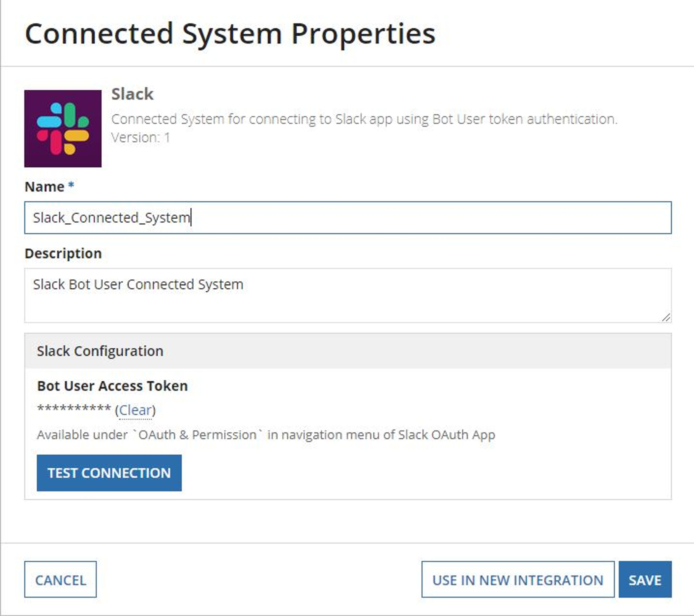
Task: Cancel the connected system dialog
Action: [x=60, y=580]
